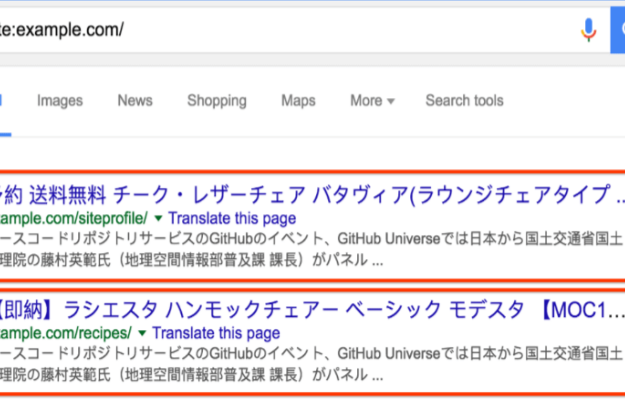Click the GitHub Universe snippet under recipes result
Viewport: 625px width, 404px height.
(x=311, y=364)
